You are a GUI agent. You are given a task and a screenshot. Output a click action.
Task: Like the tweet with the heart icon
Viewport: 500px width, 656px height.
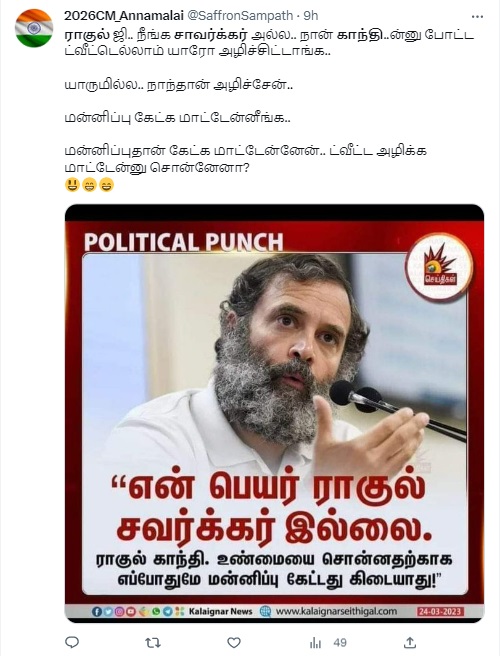[x=234, y=642]
